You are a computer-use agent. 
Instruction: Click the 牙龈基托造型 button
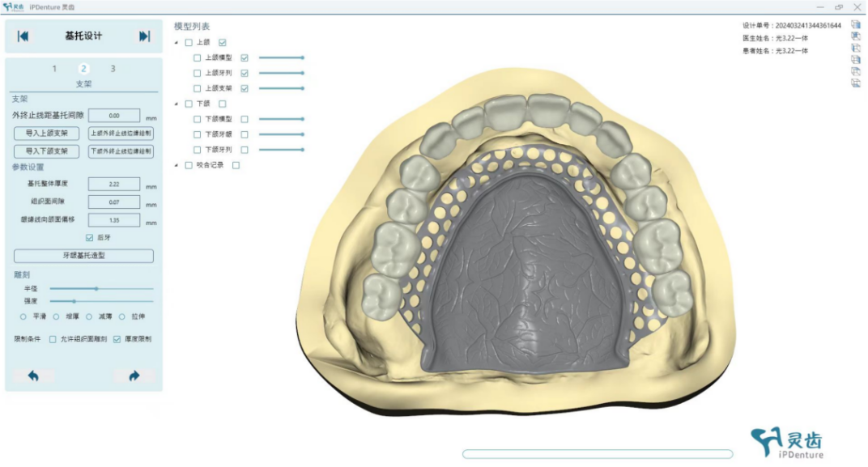point(84,256)
